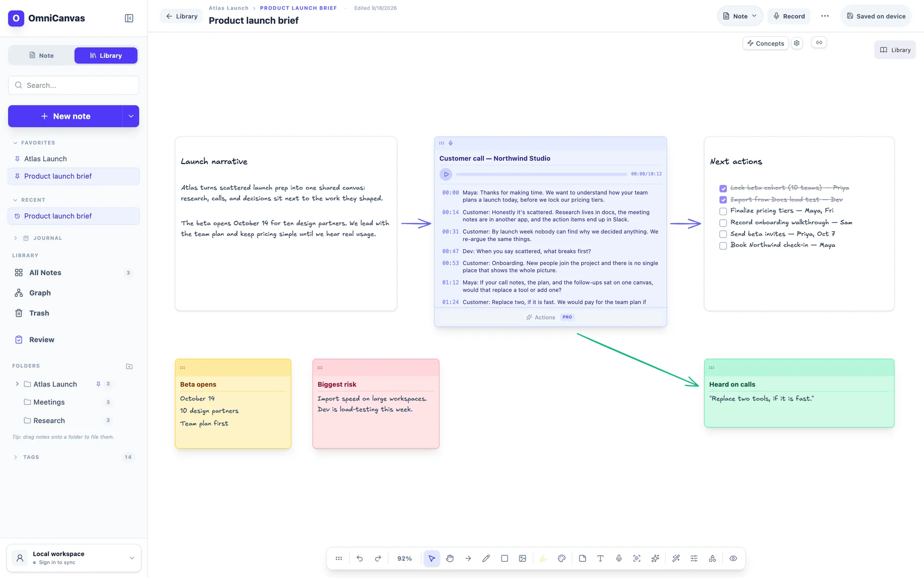Open All Notes in library

pyautogui.click(x=73, y=273)
